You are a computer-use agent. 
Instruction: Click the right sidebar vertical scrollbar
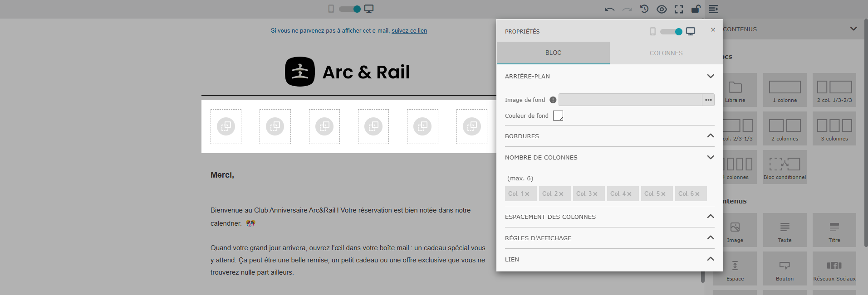866,133
